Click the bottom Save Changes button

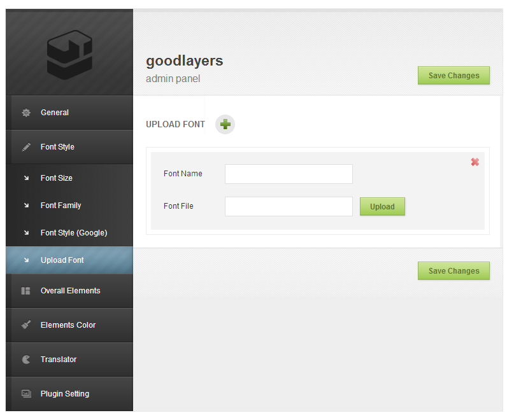point(453,271)
